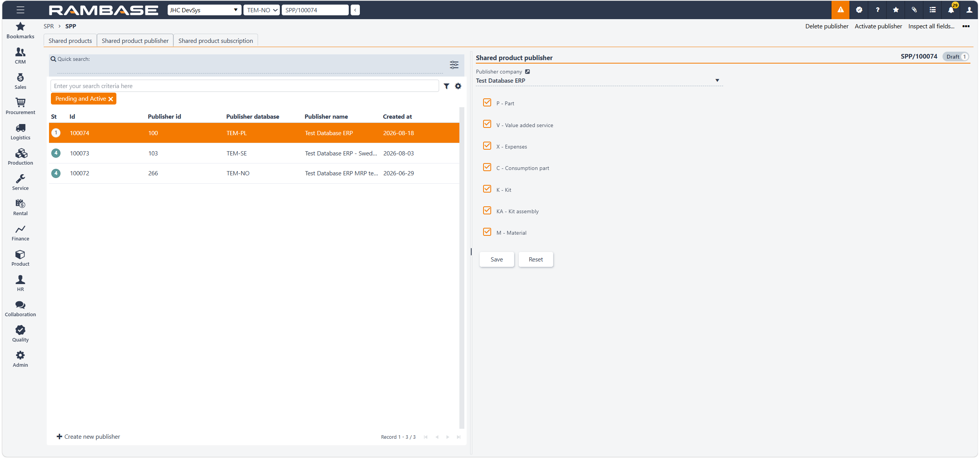Open the hamburger main menu
This screenshot has width=980, height=459.
click(20, 10)
